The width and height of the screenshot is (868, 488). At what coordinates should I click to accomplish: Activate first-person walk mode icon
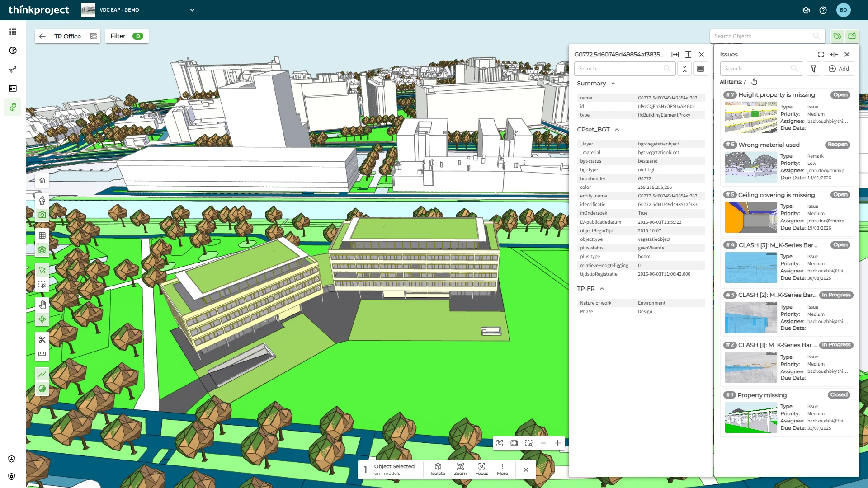point(42,200)
